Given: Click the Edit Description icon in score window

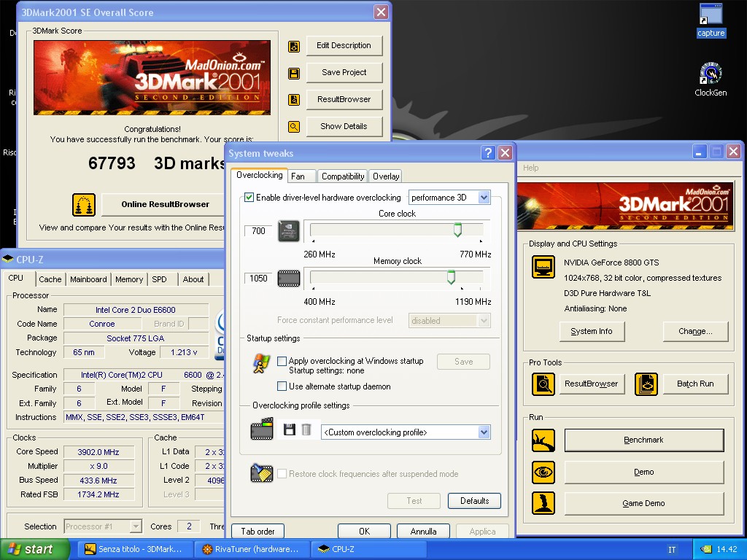Looking at the screenshot, I should [x=294, y=46].
